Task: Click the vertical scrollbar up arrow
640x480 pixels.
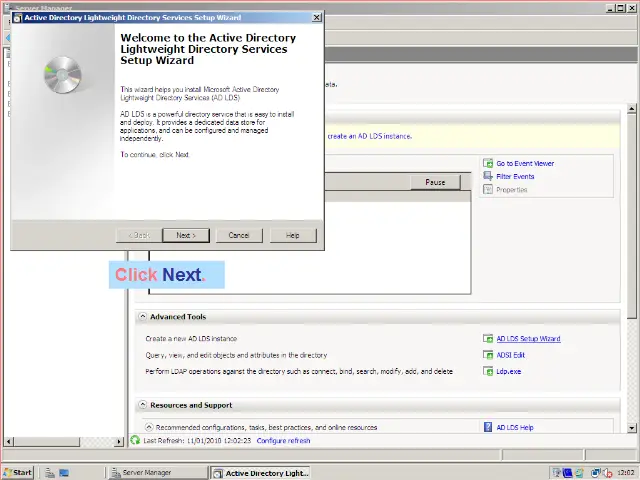Action: click(x=632, y=109)
